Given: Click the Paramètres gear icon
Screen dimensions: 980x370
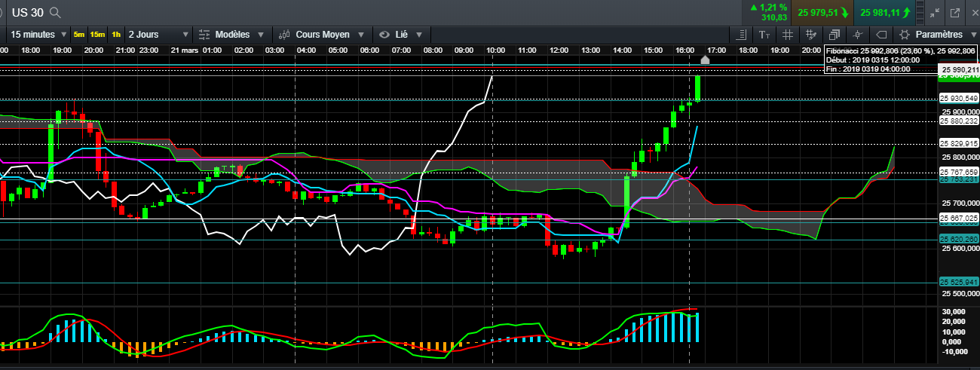Looking at the screenshot, I should pos(905,35).
